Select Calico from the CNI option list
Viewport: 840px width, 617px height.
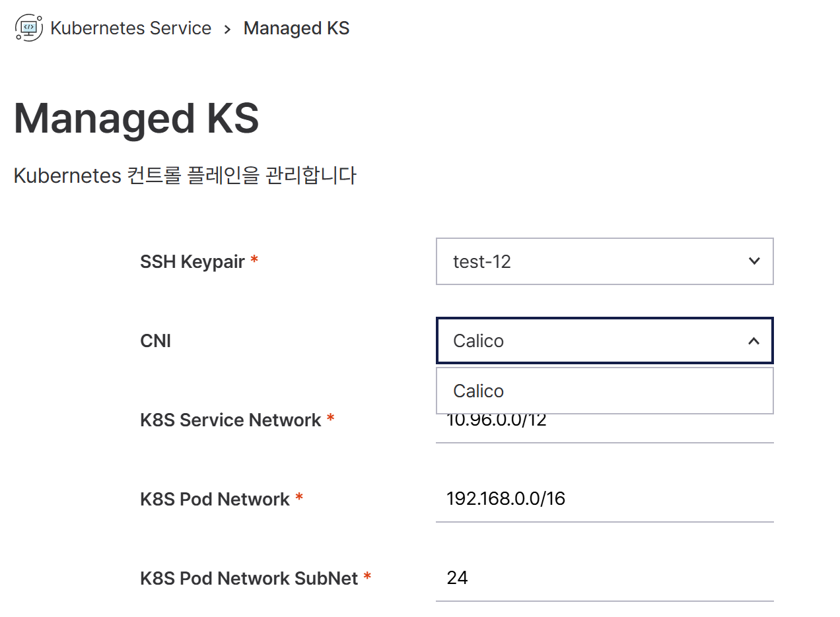pyautogui.click(x=604, y=391)
